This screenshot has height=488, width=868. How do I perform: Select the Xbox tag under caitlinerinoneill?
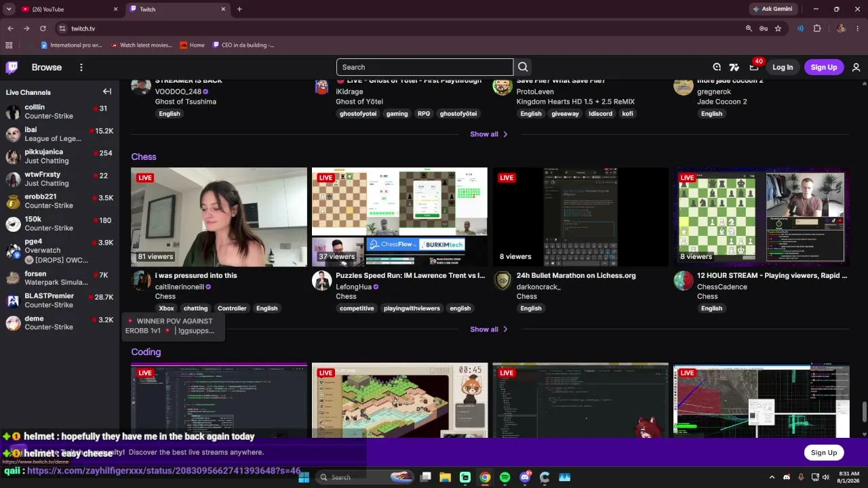166,308
